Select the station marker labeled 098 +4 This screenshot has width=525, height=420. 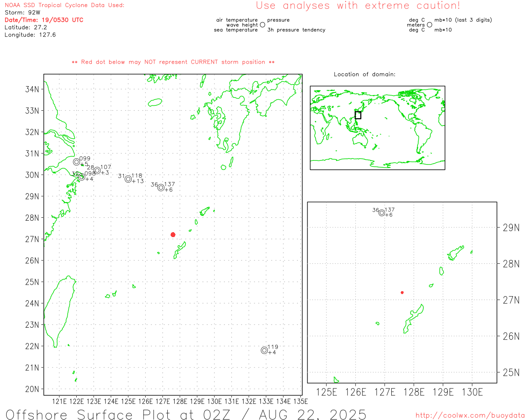[82, 177]
